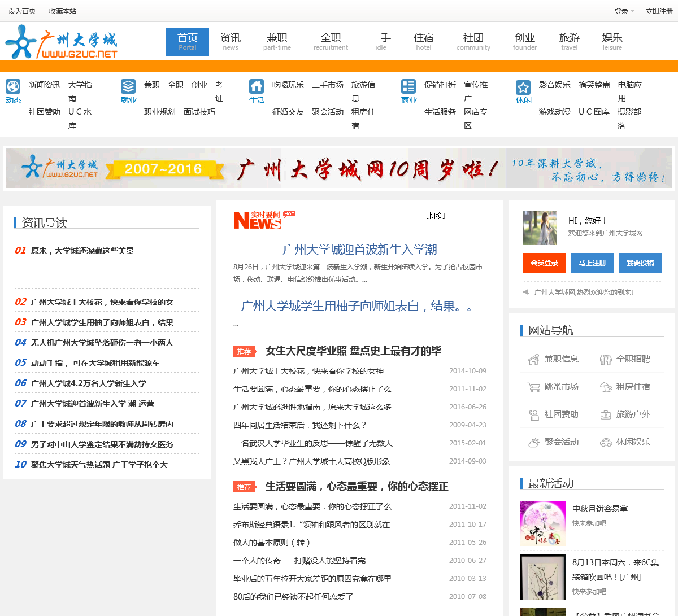This screenshot has width=678, height=616.
Task: Open the 生活 house icon
Action: point(257,86)
